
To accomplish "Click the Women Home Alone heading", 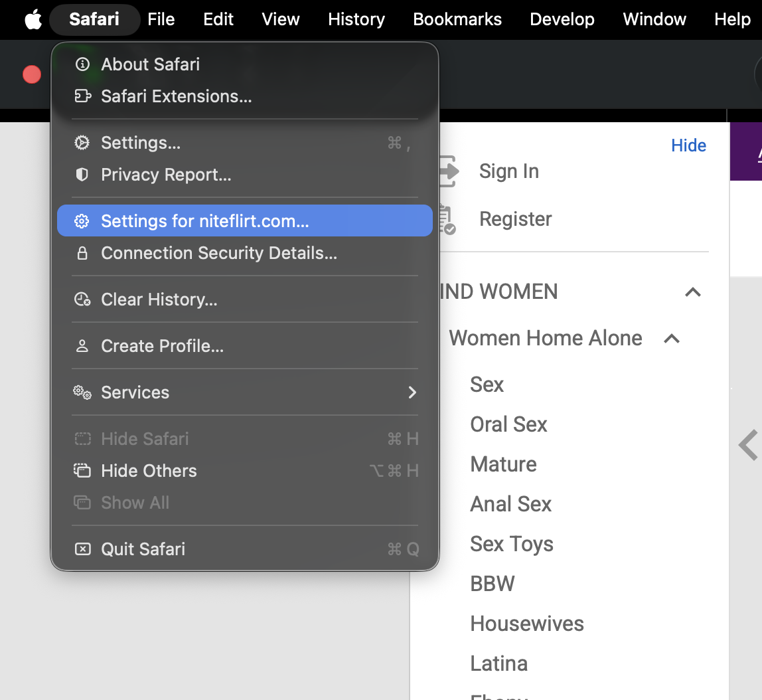I will point(545,338).
